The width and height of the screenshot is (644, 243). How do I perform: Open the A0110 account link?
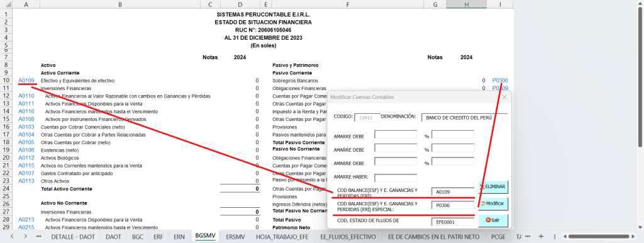26,96
